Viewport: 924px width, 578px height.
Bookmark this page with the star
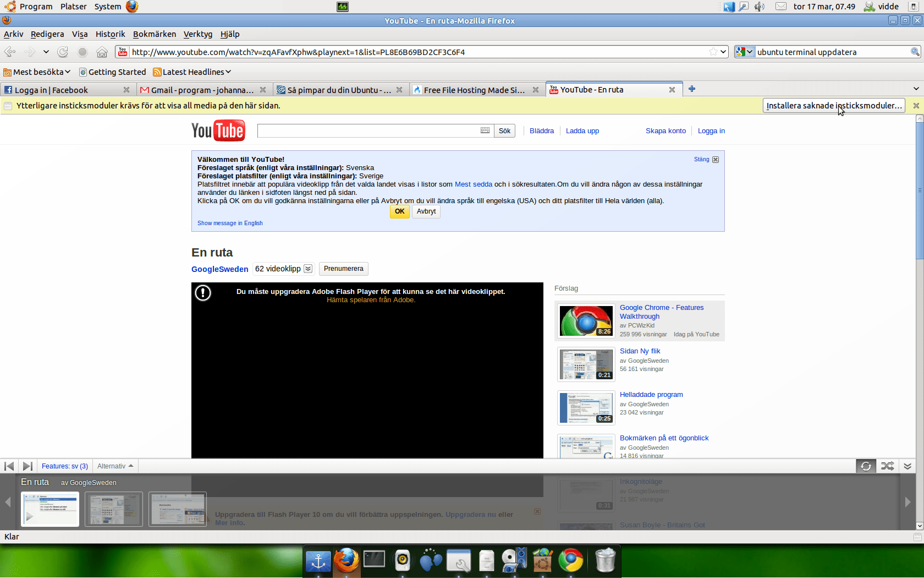(713, 52)
